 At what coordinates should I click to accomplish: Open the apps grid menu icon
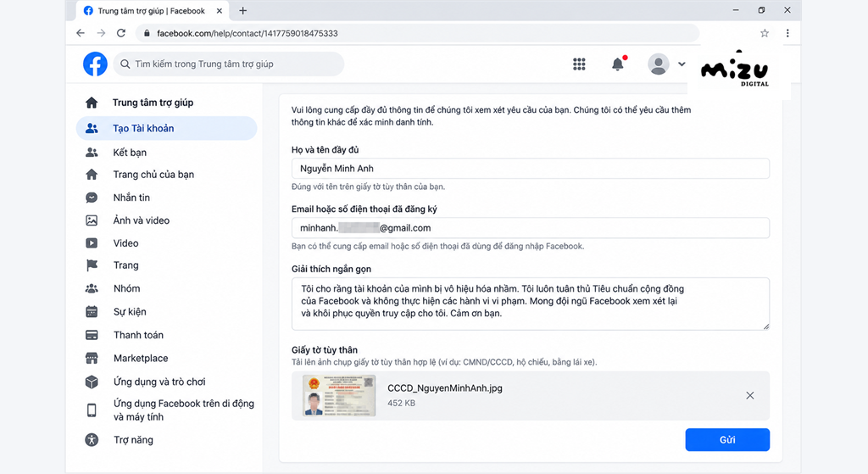point(579,64)
